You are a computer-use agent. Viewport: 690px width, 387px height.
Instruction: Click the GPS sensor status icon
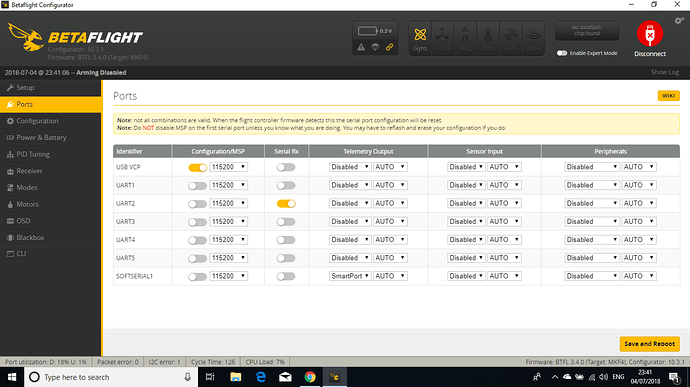[x=510, y=38]
